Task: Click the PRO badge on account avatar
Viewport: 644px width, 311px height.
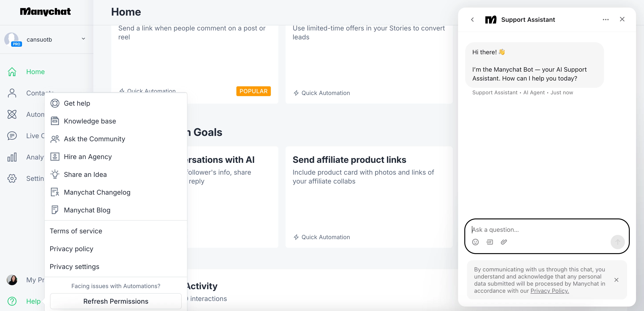Action: [x=16, y=44]
